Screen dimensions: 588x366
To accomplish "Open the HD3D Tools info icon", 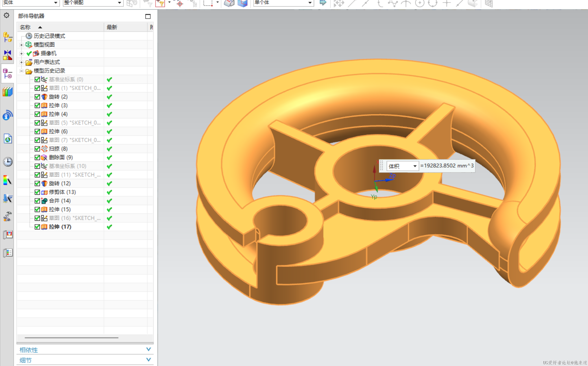I will click(x=8, y=115).
